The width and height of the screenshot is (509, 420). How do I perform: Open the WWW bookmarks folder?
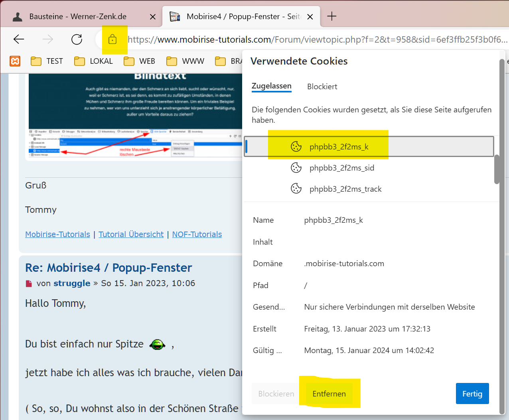tap(185, 61)
